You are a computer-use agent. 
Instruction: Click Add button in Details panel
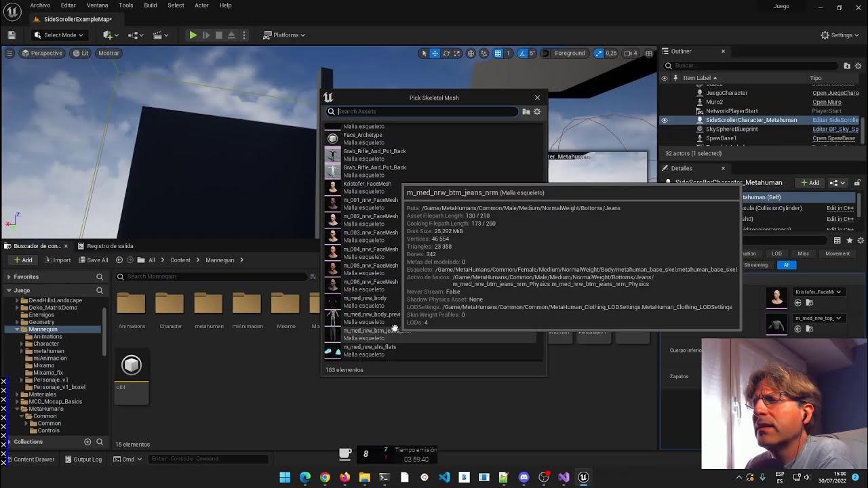pyautogui.click(x=810, y=182)
